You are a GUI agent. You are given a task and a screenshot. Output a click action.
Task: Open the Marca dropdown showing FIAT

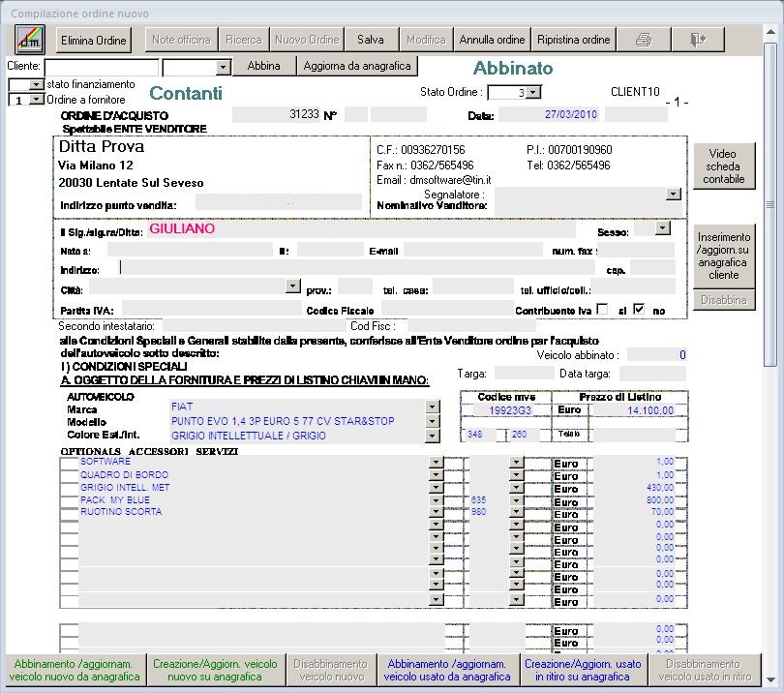pos(433,407)
